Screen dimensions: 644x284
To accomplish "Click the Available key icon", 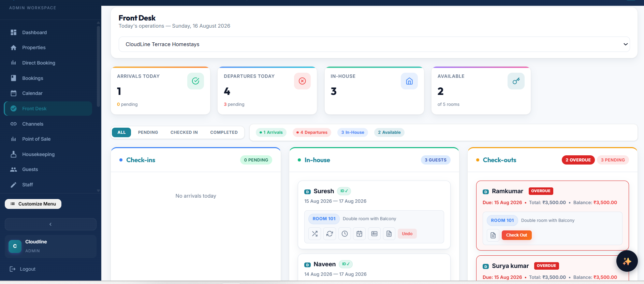I will 516,81.
